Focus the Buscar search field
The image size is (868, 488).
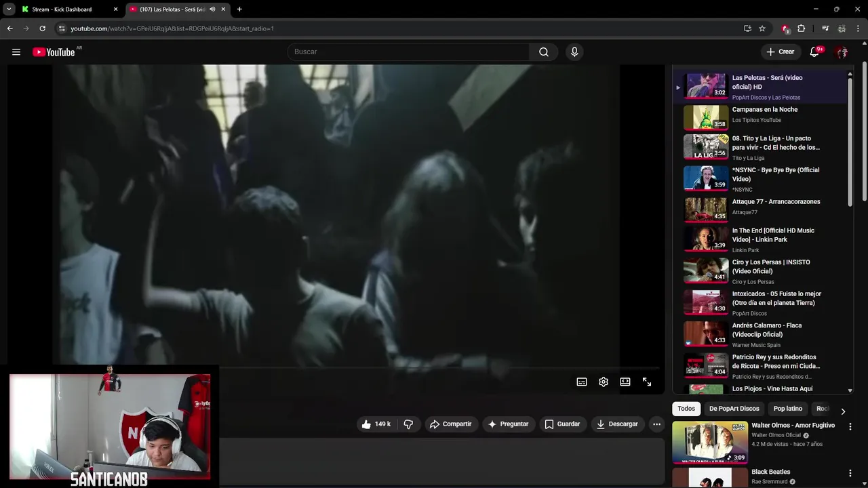point(409,52)
